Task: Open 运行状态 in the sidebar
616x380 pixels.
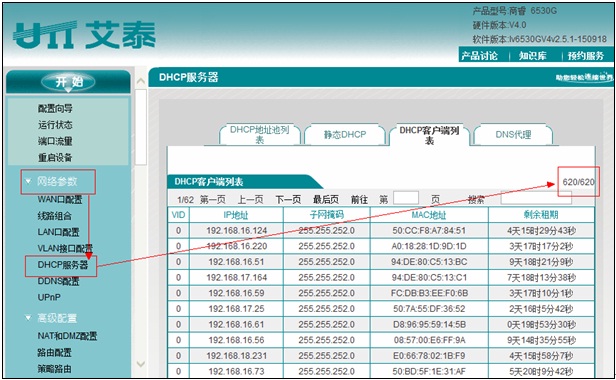Action: pyautogui.click(x=55, y=125)
